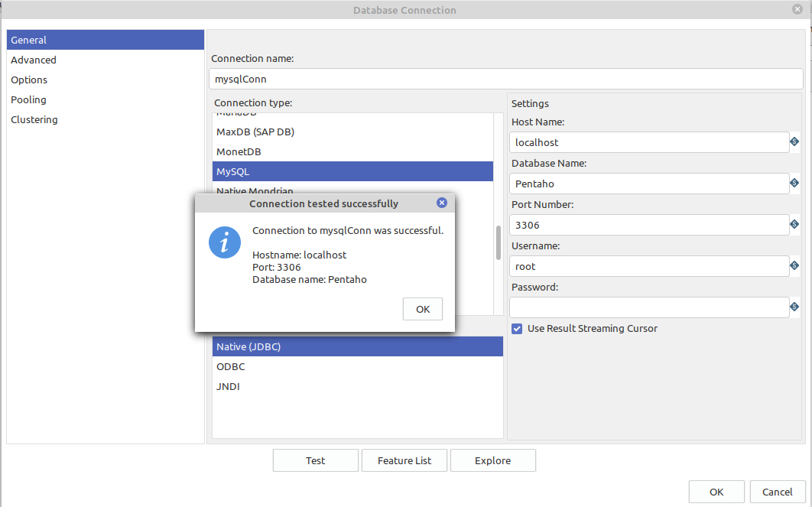Click variable icon beside Username field
The width and height of the screenshot is (812, 507).
(794, 266)
